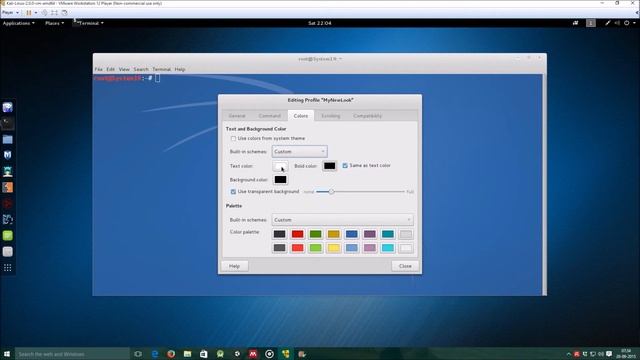
Task: Click the Colors tab
Action: 301,116
